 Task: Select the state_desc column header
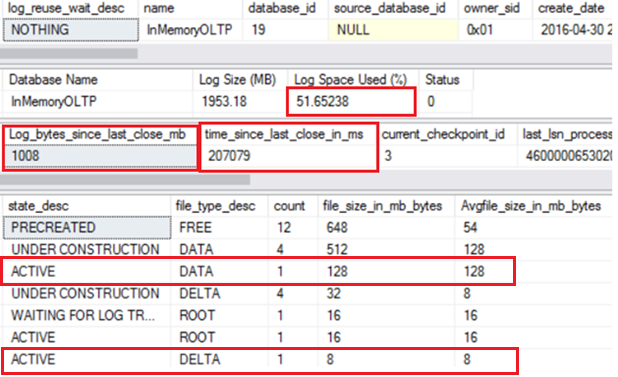tap(38, 206)
